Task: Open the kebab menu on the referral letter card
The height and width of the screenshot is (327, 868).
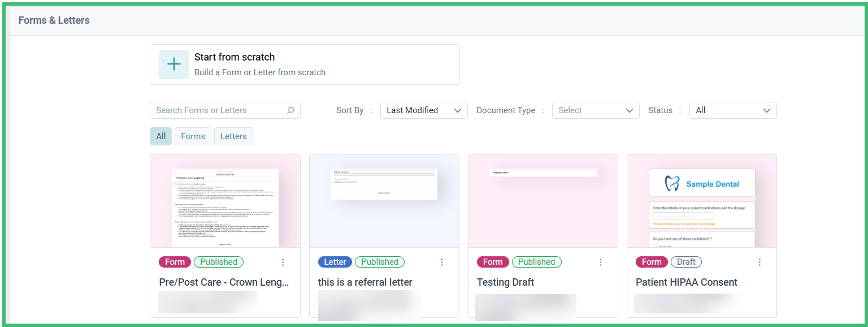Action: click(x=442, y=262)
